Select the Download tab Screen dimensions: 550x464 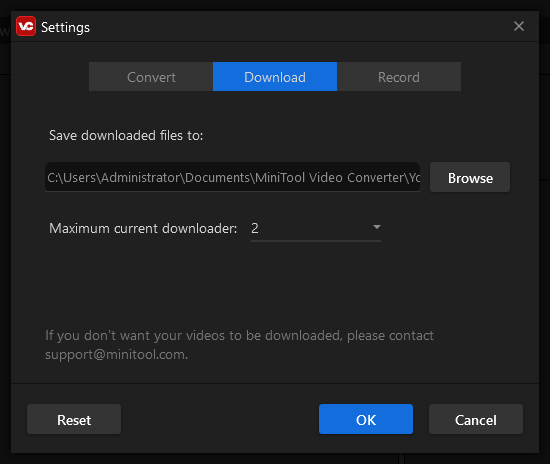pos(275,77)
